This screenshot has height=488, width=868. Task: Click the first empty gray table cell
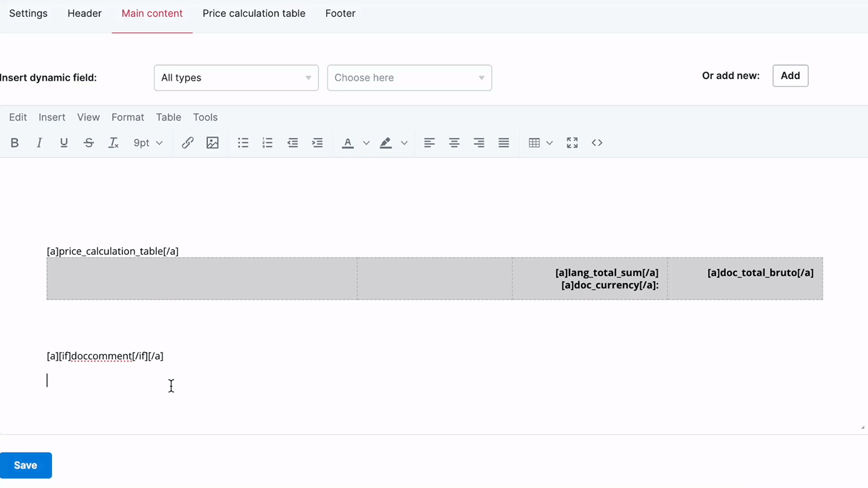point(202,278)
